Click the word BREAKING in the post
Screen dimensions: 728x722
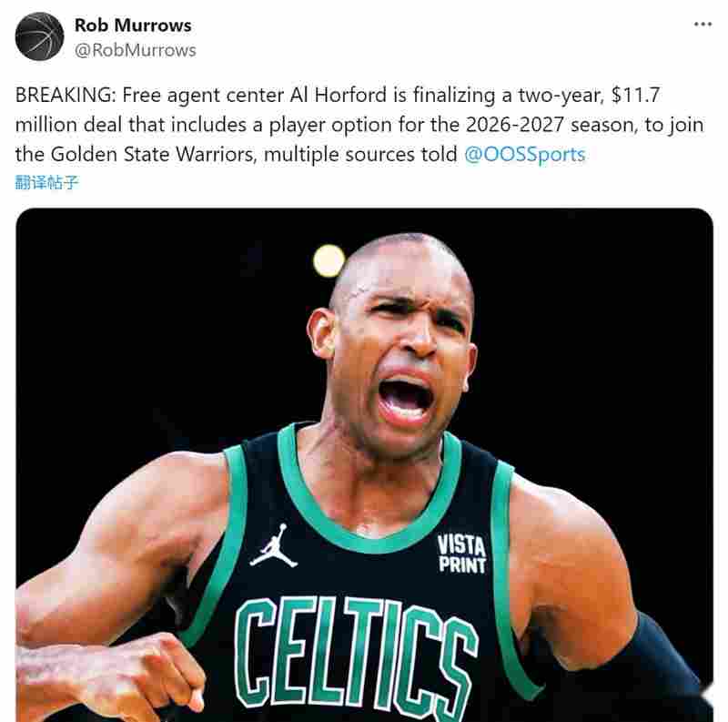[65, 96]
